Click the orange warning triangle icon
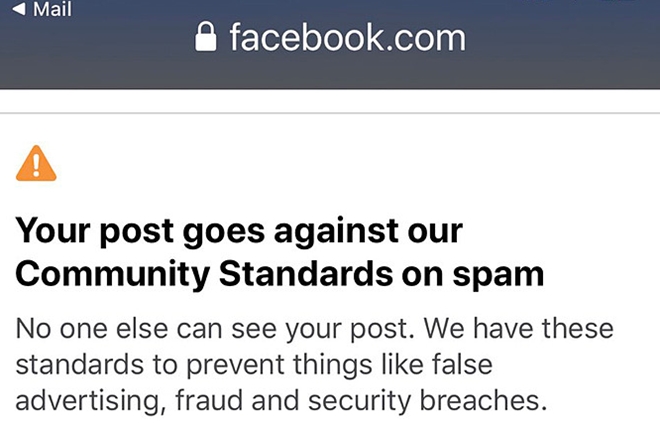The width and height of the screenshot is (660, 440). click(x=36, y=163)
